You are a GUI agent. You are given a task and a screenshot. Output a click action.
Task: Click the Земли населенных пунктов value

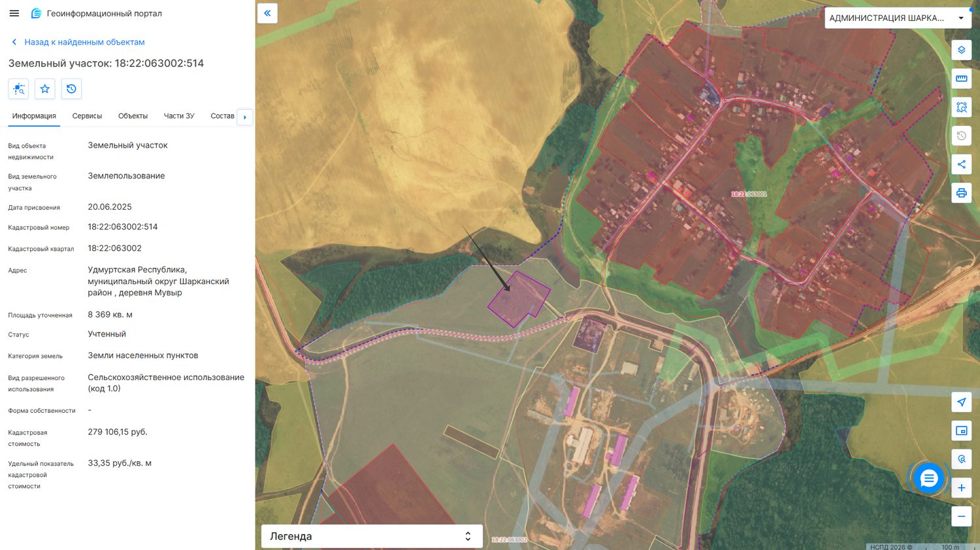143,356
